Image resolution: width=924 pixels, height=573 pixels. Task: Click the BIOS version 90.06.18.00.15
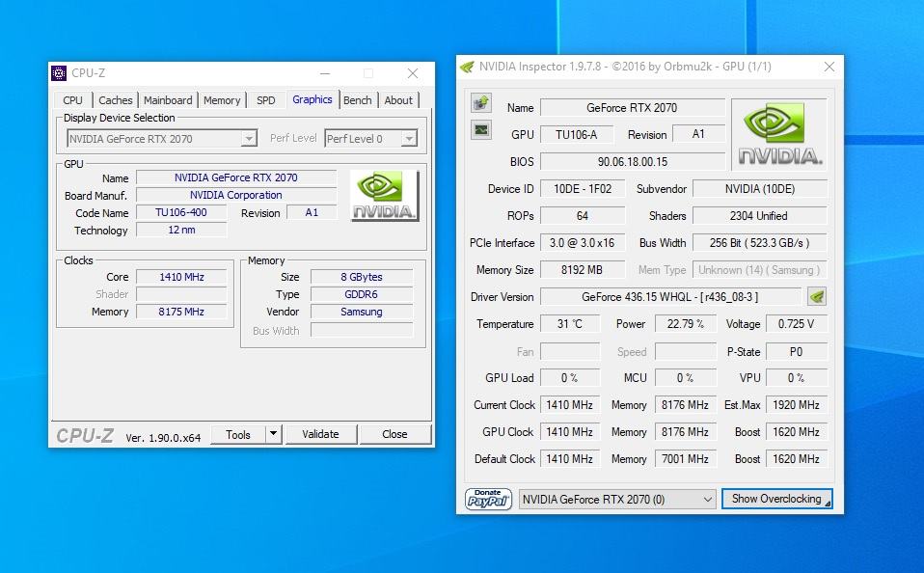[632, 161]
